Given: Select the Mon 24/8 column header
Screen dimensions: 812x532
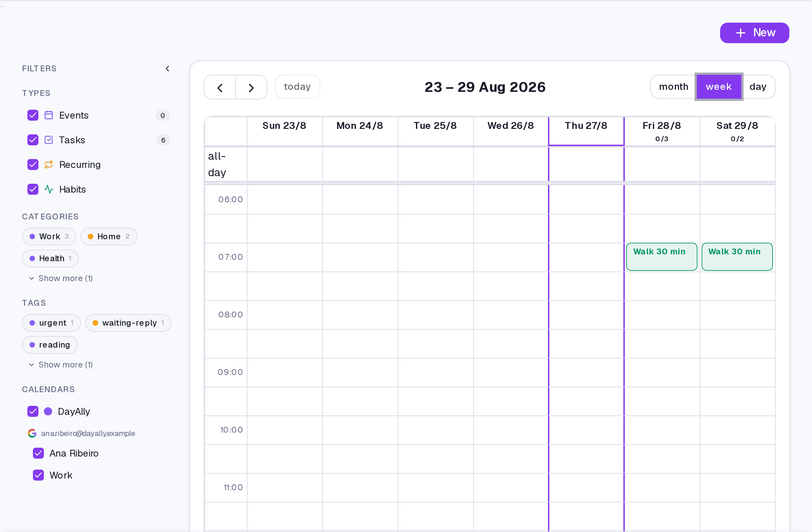Looking at the screenshot, I should (x=360, y=131).
